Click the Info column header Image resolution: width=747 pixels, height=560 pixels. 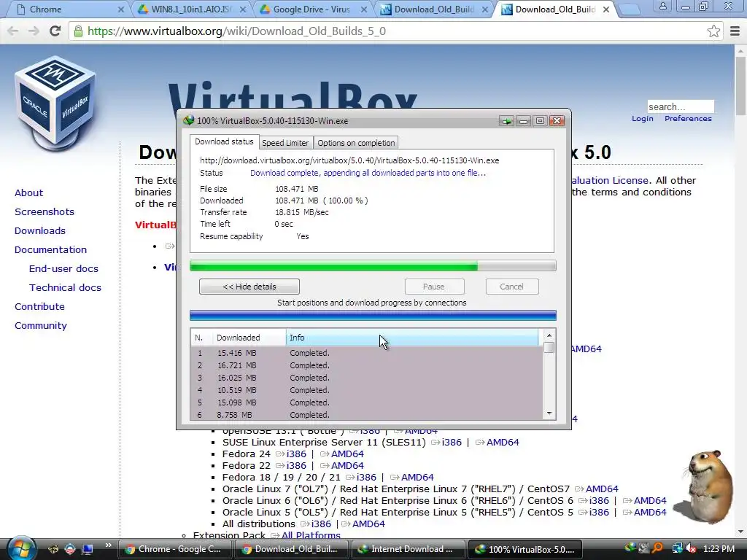click(x=412, y=338)
